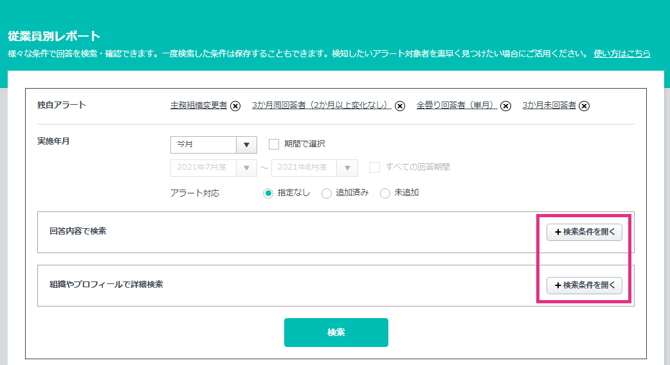The image size is (670, 365).
Task: Open the 2021年8月度 end period dropdown
Action: (x=314, y=168)
